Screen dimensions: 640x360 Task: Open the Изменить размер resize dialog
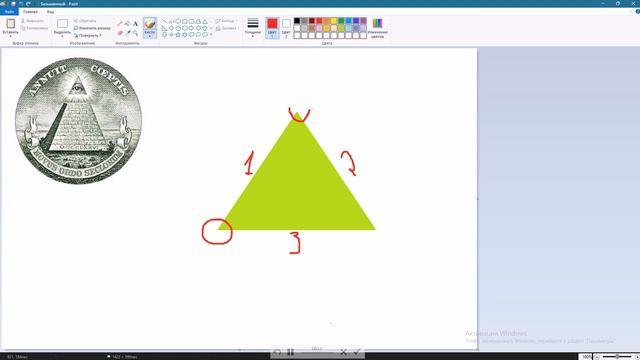[x=92, y=28]
